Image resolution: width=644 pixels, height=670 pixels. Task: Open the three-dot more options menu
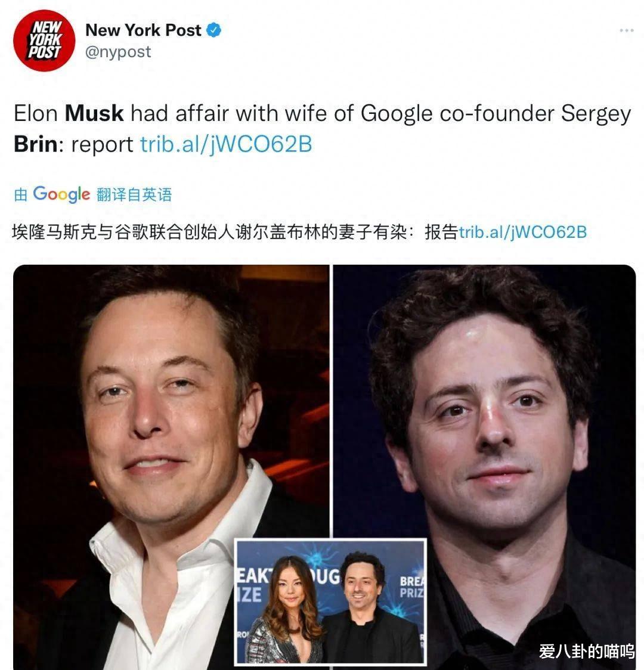[x=627, y=30]
